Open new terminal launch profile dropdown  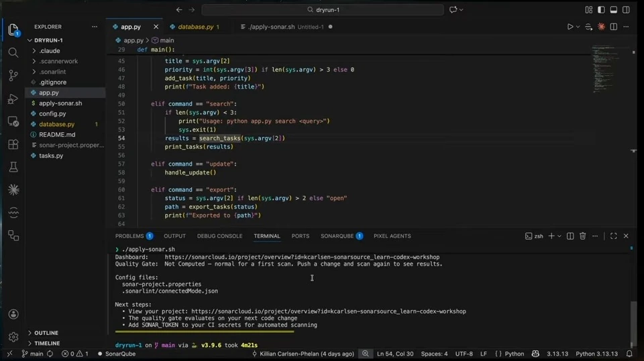559,236
